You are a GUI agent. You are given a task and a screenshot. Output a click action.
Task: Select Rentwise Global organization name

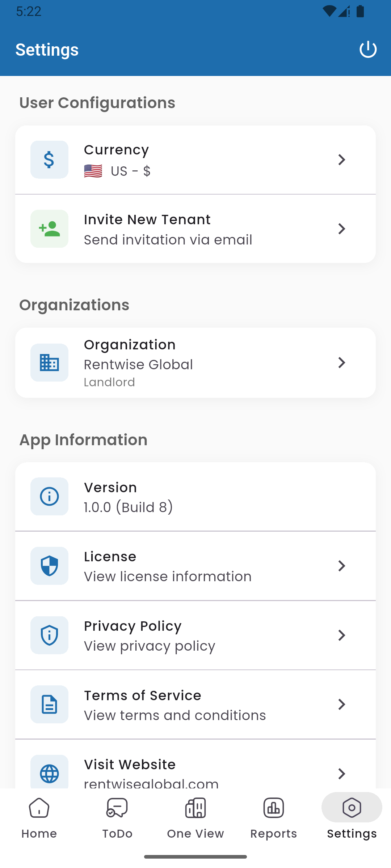coord(138,365)
